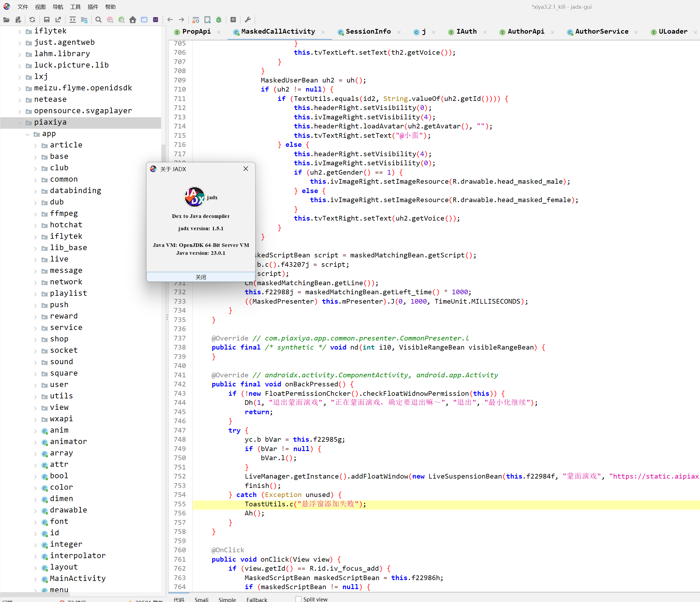The height and width of the screenshot is (602, 700).
Task: Click line number 755 in gutter
Action: tap(180, 504)
